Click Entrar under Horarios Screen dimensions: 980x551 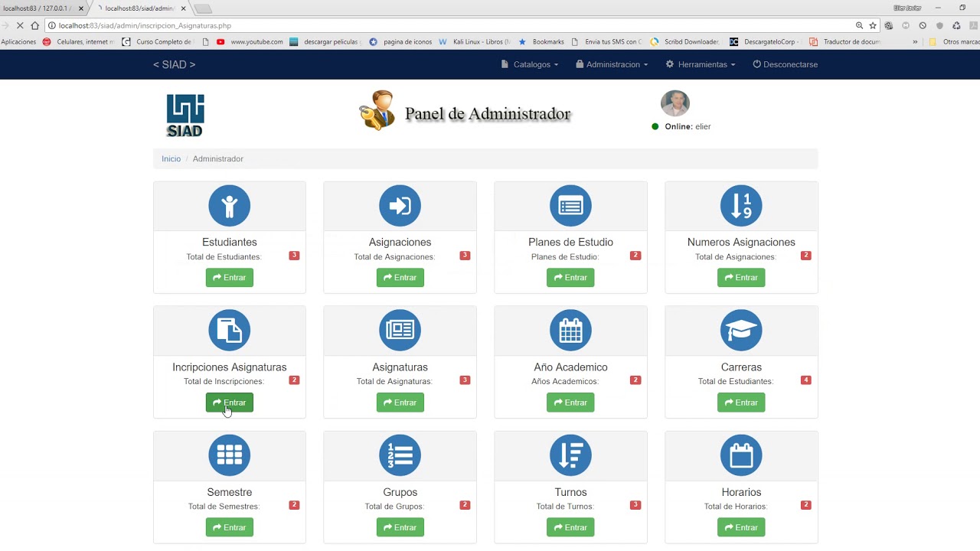coord(741,527)
